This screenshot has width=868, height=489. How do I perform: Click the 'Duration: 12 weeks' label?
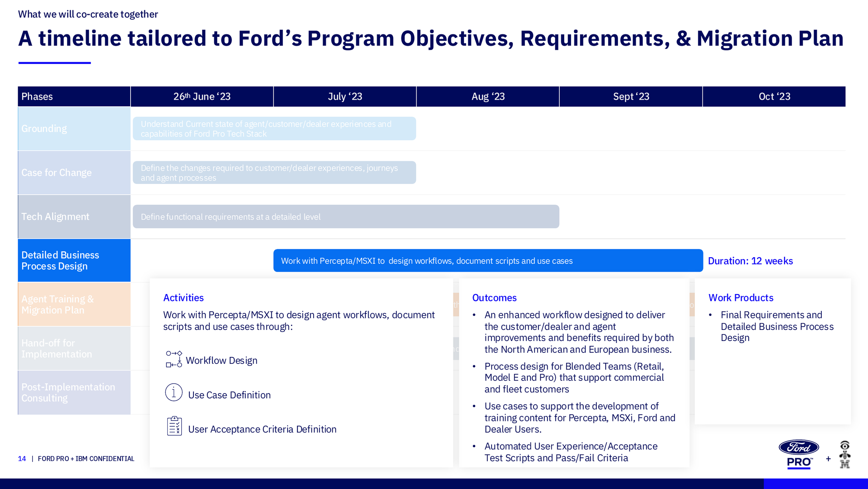pyautogui.click(x=750, y=261)
